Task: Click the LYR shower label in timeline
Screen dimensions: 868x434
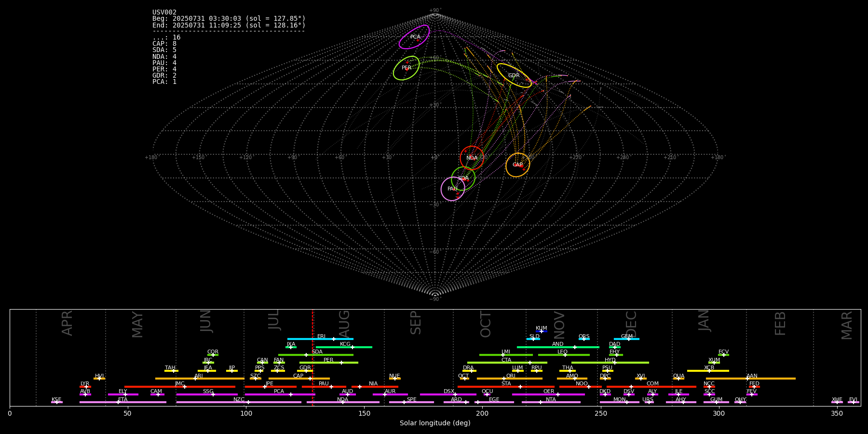Action: [85, 384]
